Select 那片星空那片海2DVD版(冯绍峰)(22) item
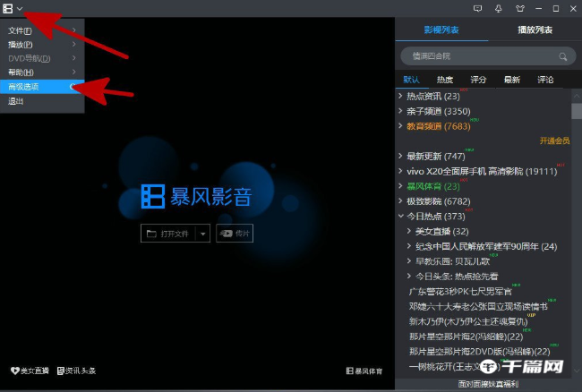582x392 pixels. tap(480, 352)
